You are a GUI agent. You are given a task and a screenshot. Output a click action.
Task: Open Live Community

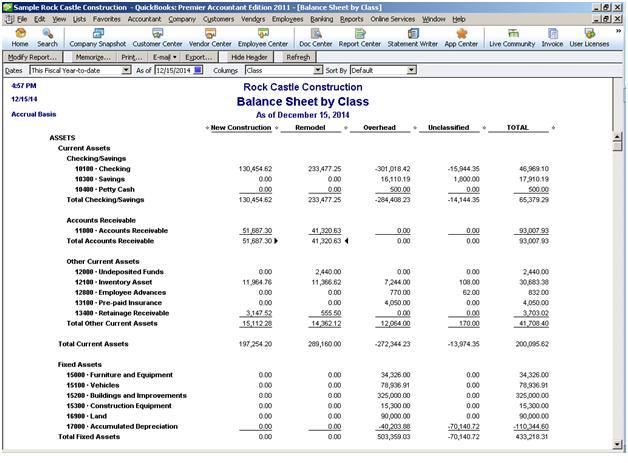coord(512,38)
